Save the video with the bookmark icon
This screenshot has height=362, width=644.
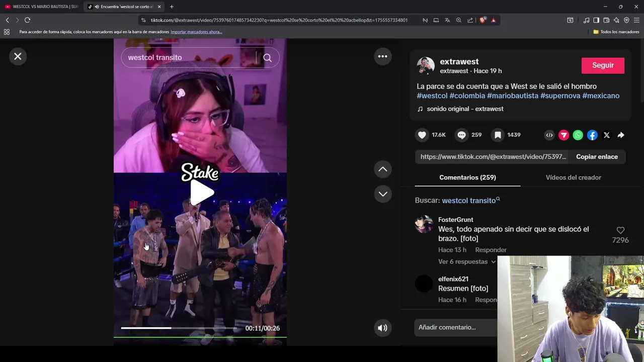(498, 135)
